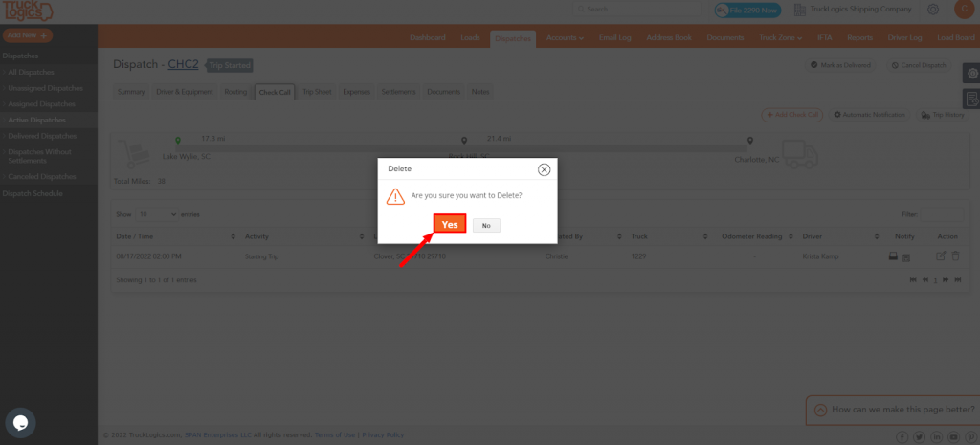Go to first page of table
This screenshot has height=445, width=980.
pyautogui.click(x=913, y=280)
